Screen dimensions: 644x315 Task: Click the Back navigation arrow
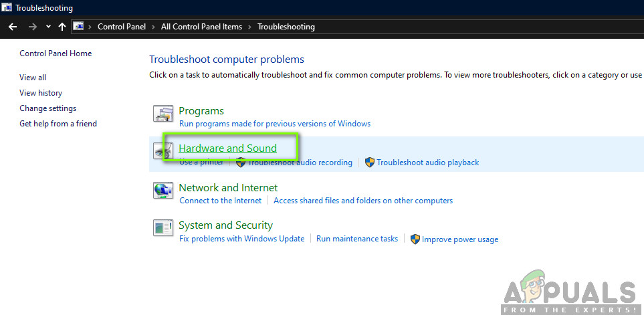coord(13,27)
